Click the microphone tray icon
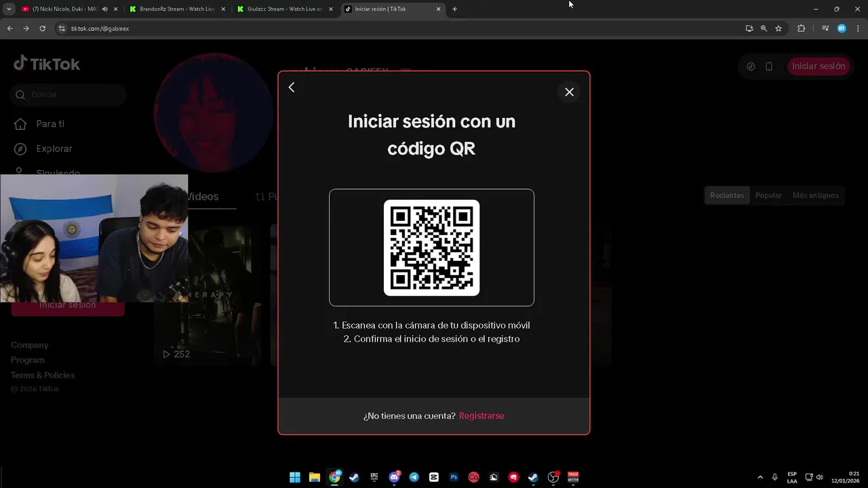 [x=775, y=477]
